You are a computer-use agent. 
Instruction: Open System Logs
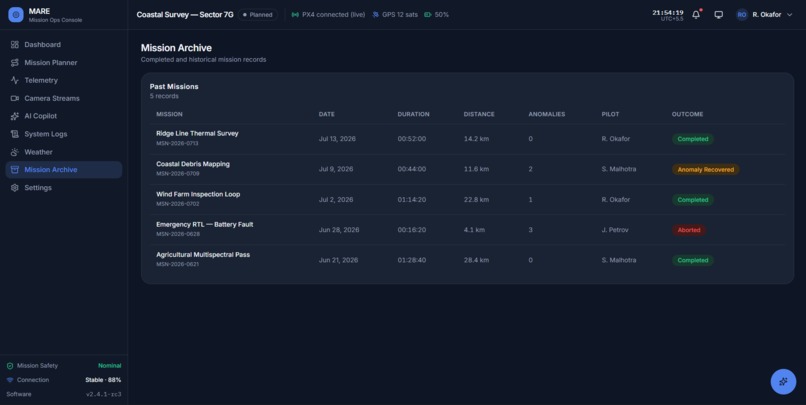point(64,134)
